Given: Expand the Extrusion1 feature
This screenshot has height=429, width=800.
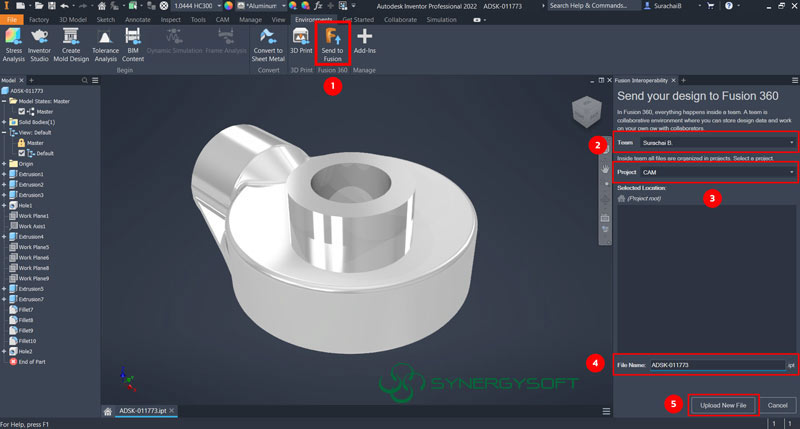Looking at the screenshot, I should click(4, 174).
